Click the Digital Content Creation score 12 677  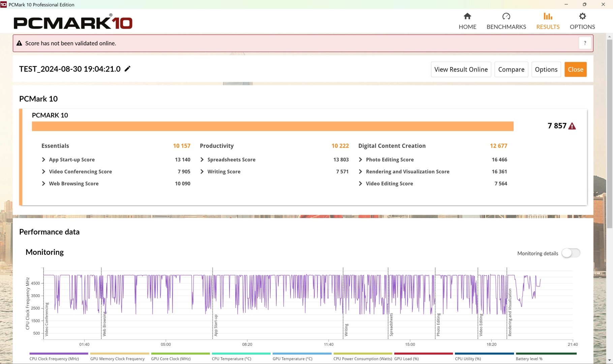[498, 146]
